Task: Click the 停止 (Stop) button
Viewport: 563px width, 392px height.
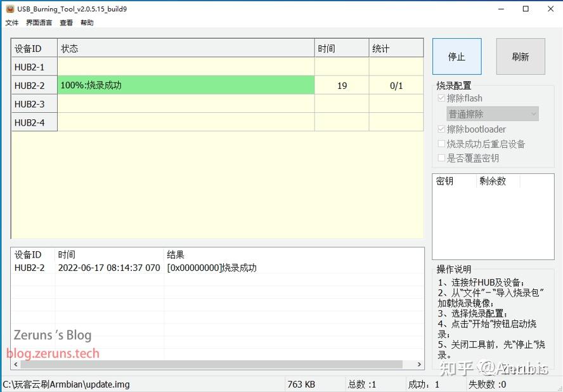Action: point(456,56)
